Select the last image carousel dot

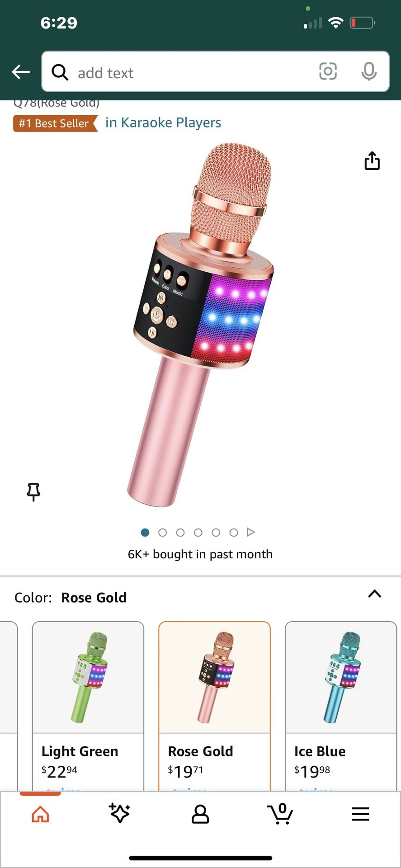[234, 533]
